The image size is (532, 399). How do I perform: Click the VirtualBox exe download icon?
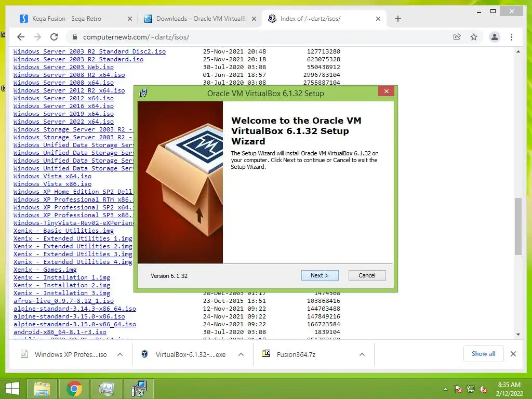(x=144, y=354)
